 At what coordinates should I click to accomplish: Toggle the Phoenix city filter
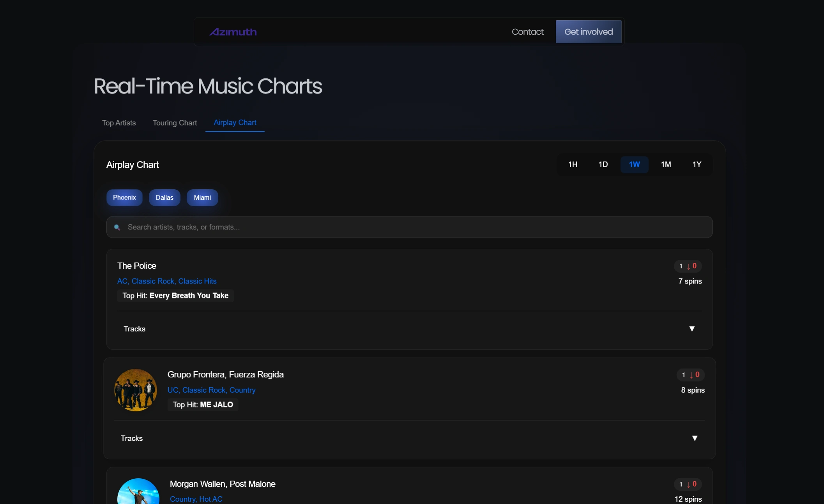(124, 197)
